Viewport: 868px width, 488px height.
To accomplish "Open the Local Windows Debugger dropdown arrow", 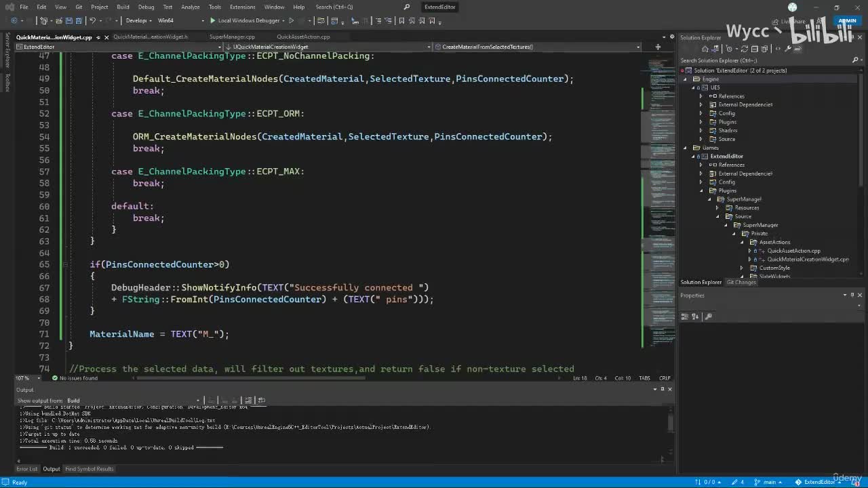I will [283, 20].
